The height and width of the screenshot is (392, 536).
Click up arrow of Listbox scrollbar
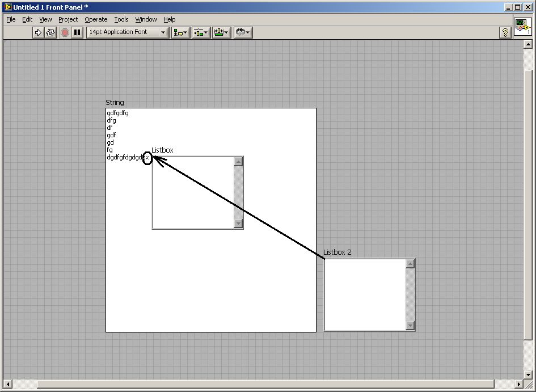click(238, 161)
